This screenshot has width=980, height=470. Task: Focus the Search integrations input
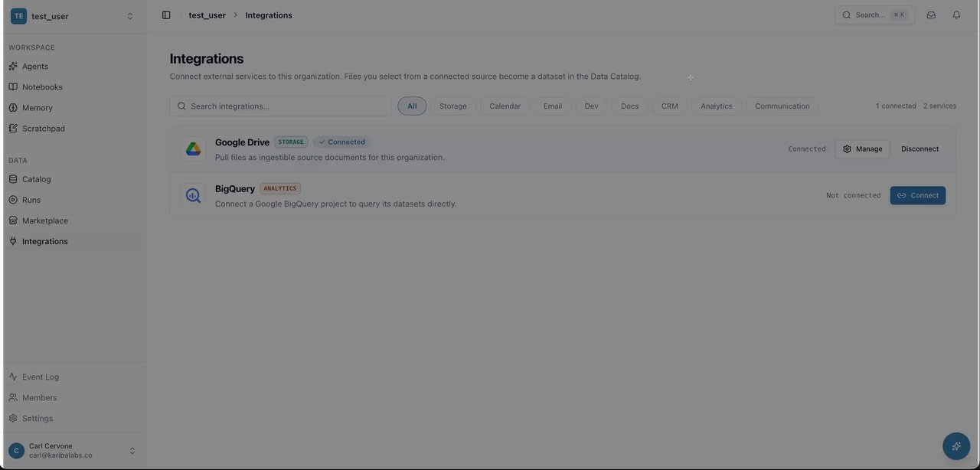(x=280, y=106)
